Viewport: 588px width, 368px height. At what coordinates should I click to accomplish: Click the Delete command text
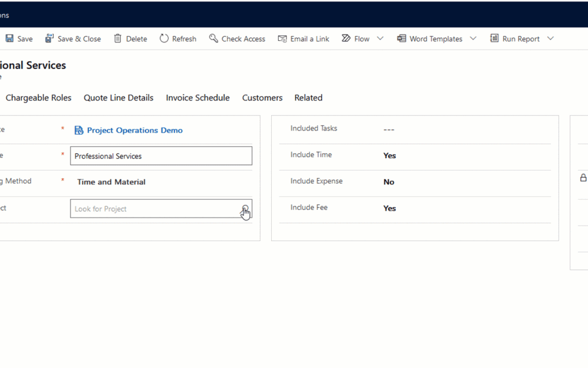(137, 39)
